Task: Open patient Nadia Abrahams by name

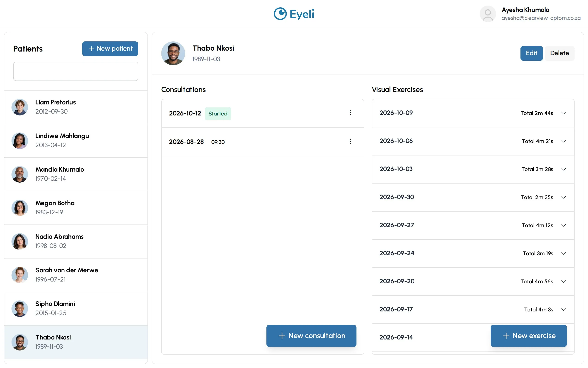Action: tap(59, 237)
